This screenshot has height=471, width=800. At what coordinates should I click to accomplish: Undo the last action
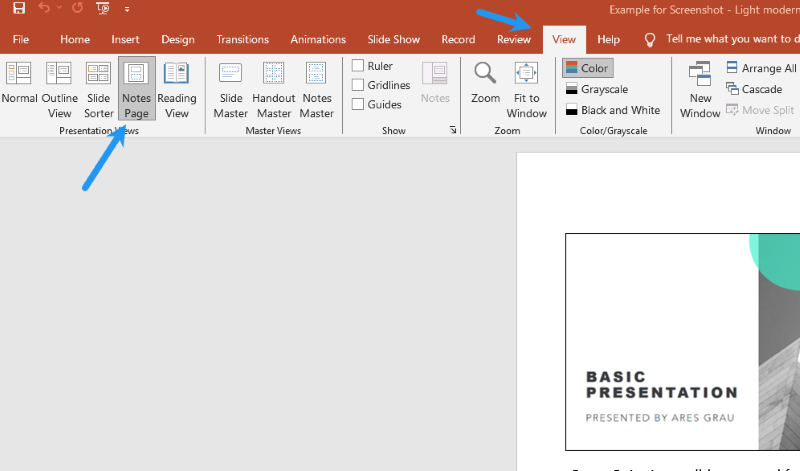(x=44, y=8)
